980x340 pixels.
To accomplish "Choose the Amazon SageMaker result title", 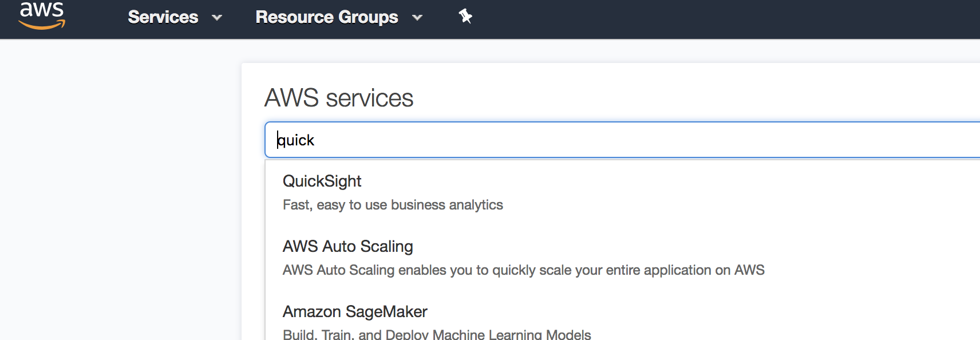I will tap(355, 312).
